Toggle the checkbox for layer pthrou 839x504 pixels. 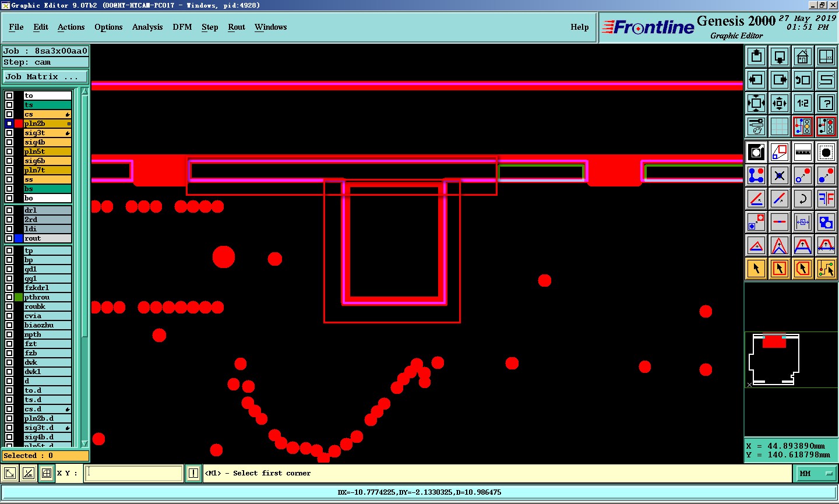(9, 297)
